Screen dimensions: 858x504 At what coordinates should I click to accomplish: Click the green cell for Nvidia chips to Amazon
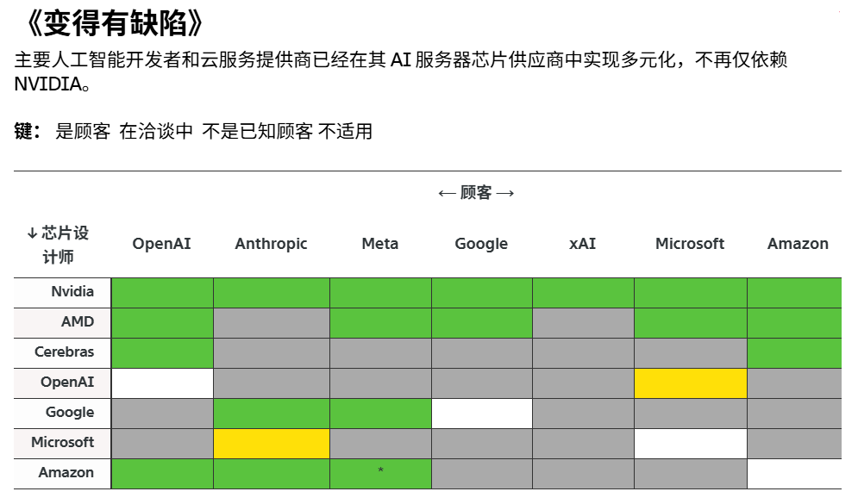pos(794,292)
